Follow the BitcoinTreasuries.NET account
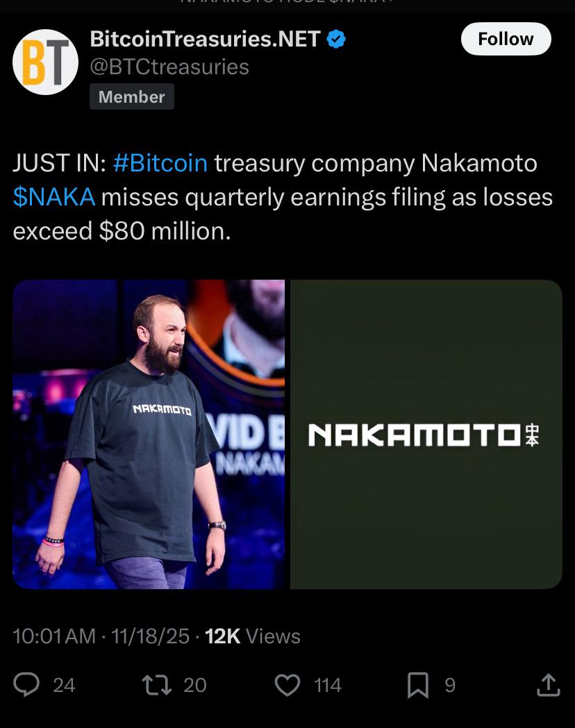Viewport: 575px width, 728px height. 506,39
